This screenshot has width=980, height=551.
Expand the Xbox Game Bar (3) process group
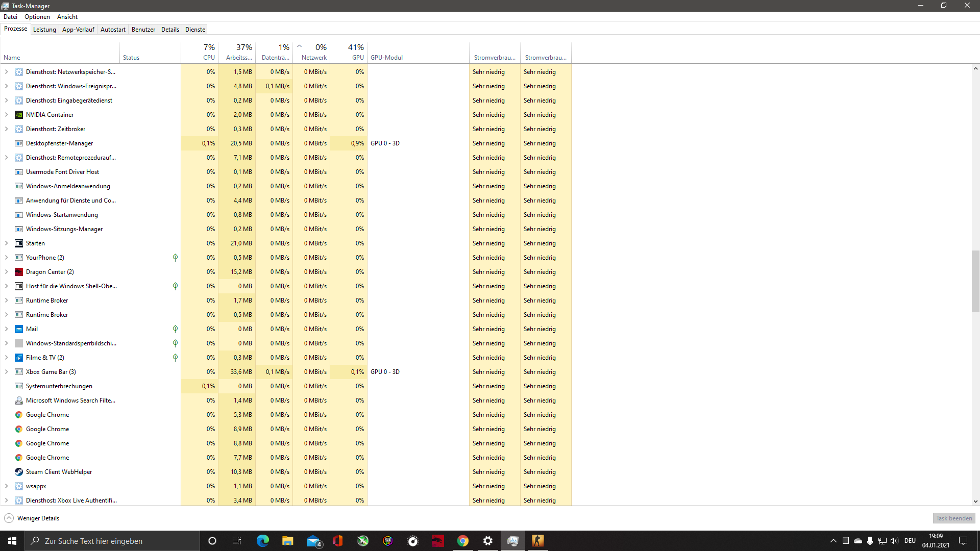(x=6, y=372)
